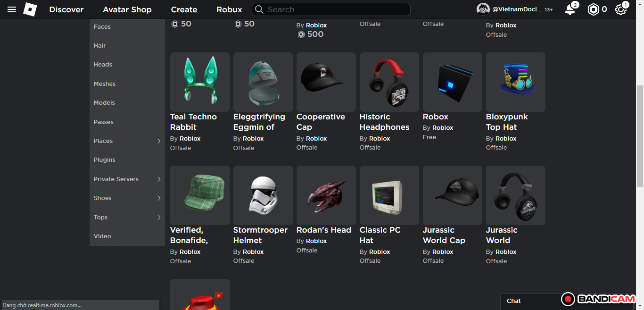
Task: Click the user avatar profile picture
Action: tap(483, 9)
